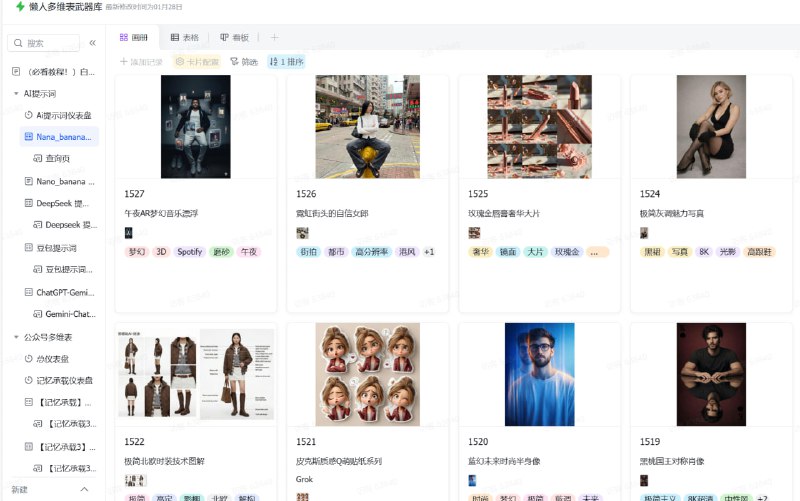The height and width of the screenshot is (501, 800).
Task: Open the 豆包提示词... query sub-item
Action: (63, 269)
